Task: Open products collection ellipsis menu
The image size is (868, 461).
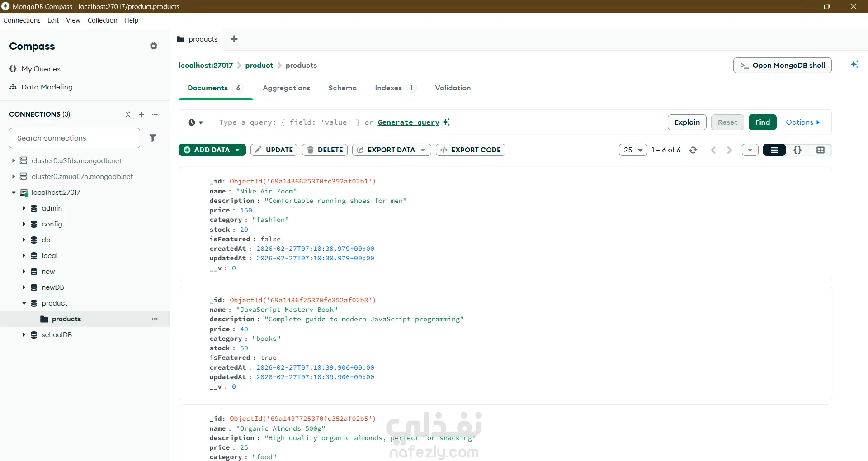Action: tap(155, 319)
